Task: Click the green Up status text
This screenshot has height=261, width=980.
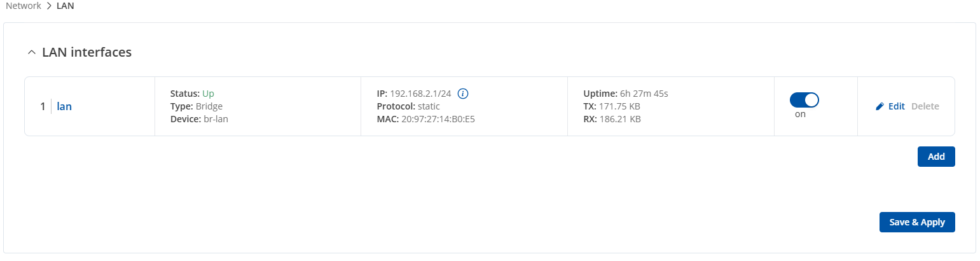Action: [208, 94]
